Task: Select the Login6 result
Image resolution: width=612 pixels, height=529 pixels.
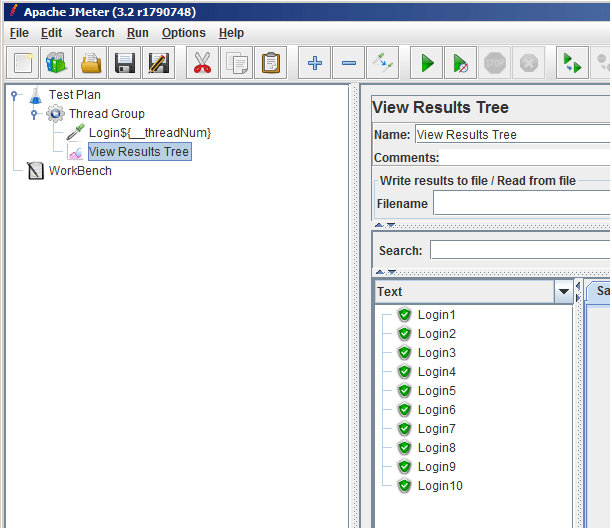Action: pos(436,410)
